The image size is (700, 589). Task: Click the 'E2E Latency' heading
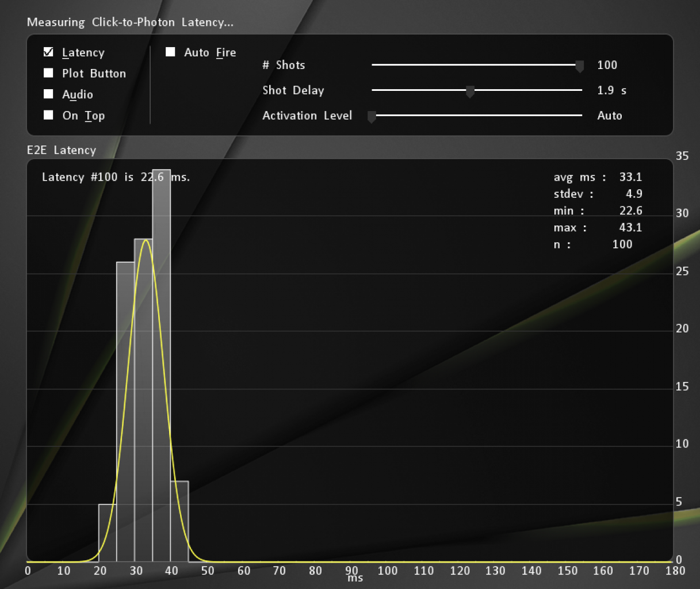coord(62,150)
